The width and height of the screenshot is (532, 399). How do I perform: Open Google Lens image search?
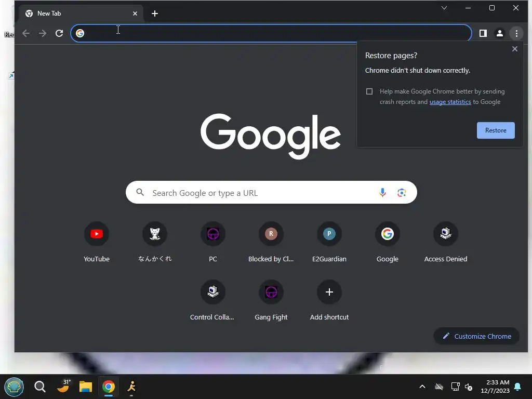(402, 192)
